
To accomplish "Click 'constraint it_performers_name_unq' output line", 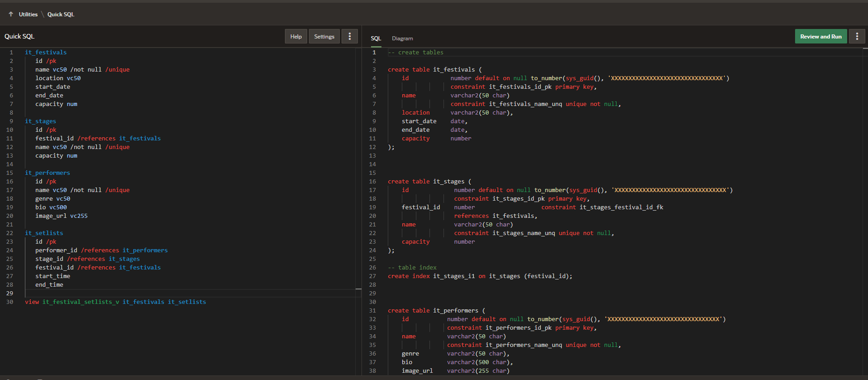I will (x=534, y=345).
